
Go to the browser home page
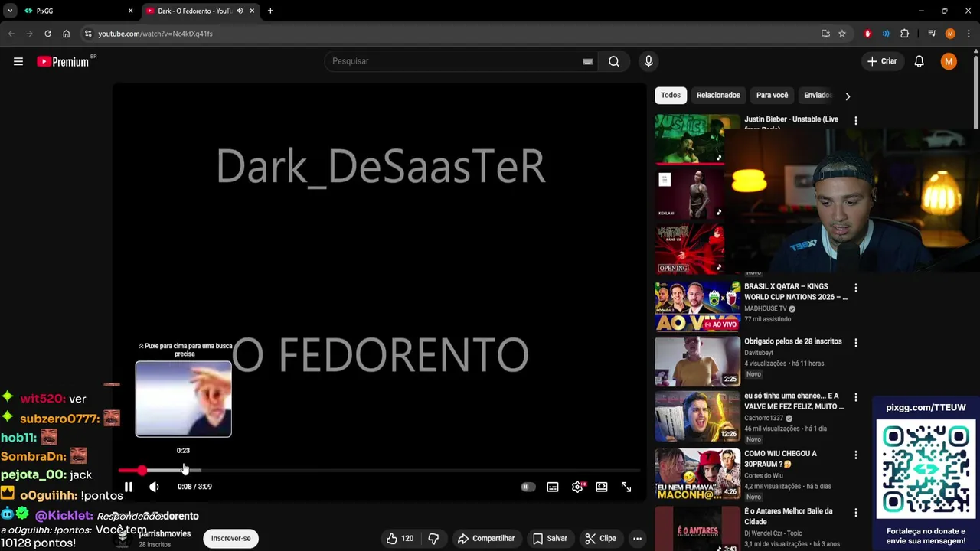[x=66, y=34]
